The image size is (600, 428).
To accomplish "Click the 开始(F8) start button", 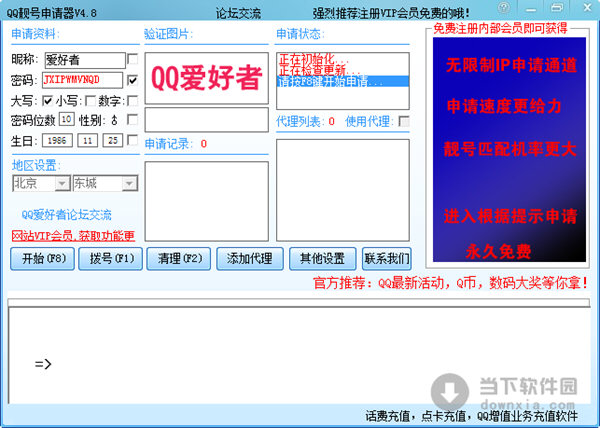I will point(42,259).
